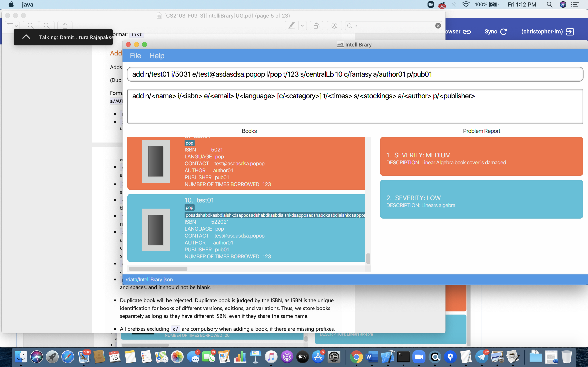Click the Sync refresh icon
The height and width of the screenshot is (367, 588).
click(504, 32)
